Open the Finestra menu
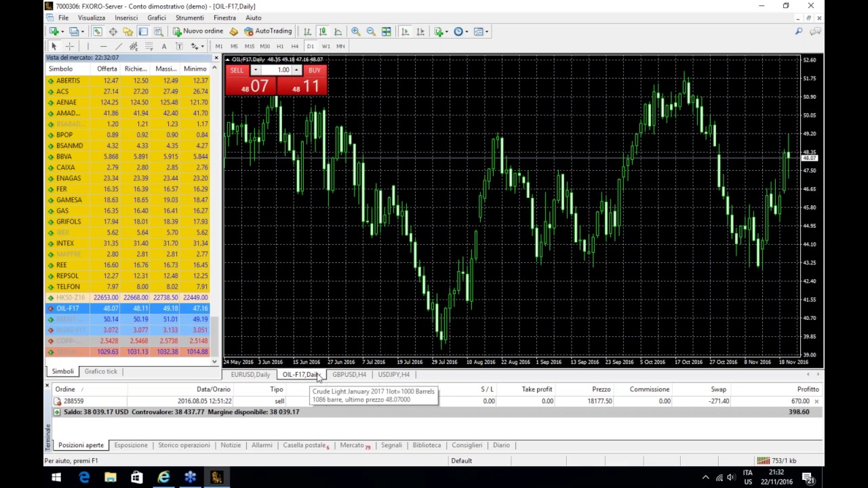 click(x=224, y=18)
